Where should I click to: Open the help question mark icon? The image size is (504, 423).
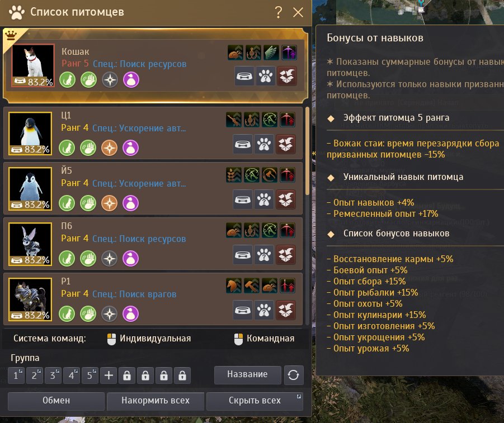[279, 12]
